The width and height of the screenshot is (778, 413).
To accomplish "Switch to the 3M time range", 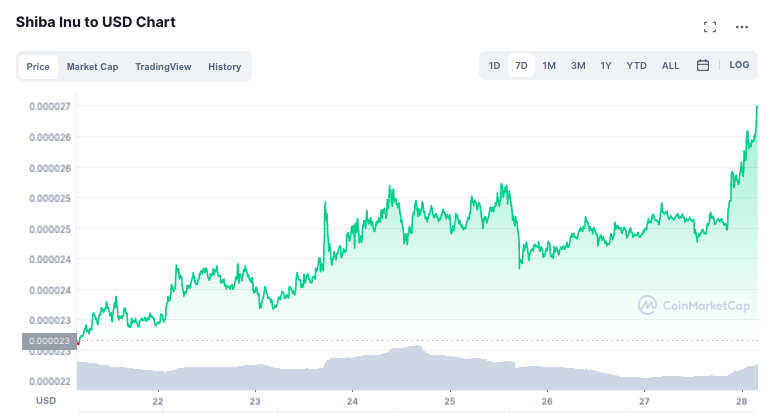I will click(578, 66).
